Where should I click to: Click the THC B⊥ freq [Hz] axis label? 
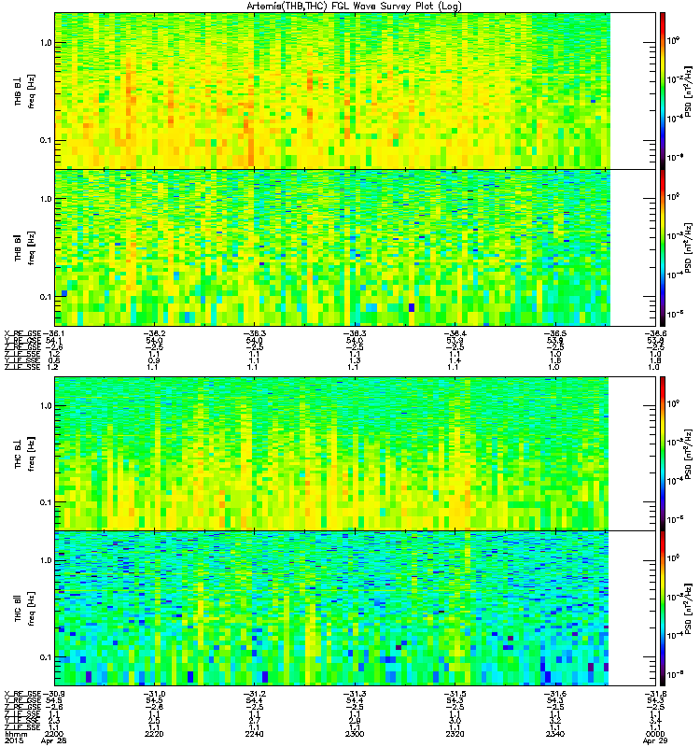[x=25, y=454]
